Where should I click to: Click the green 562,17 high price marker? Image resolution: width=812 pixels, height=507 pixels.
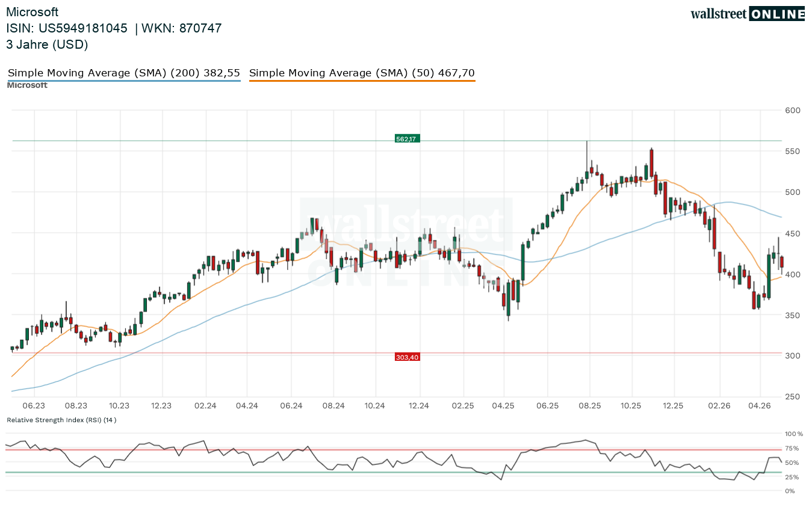click(x=406, y=139)
